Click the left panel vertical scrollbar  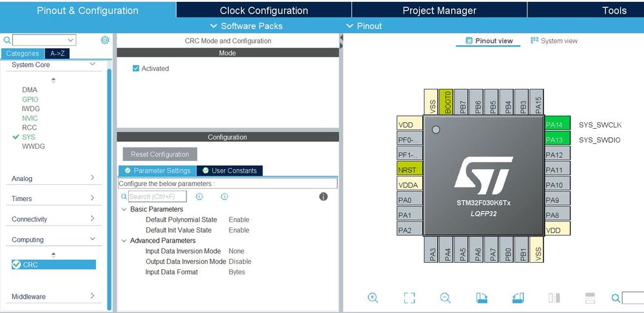pos(109,189)
